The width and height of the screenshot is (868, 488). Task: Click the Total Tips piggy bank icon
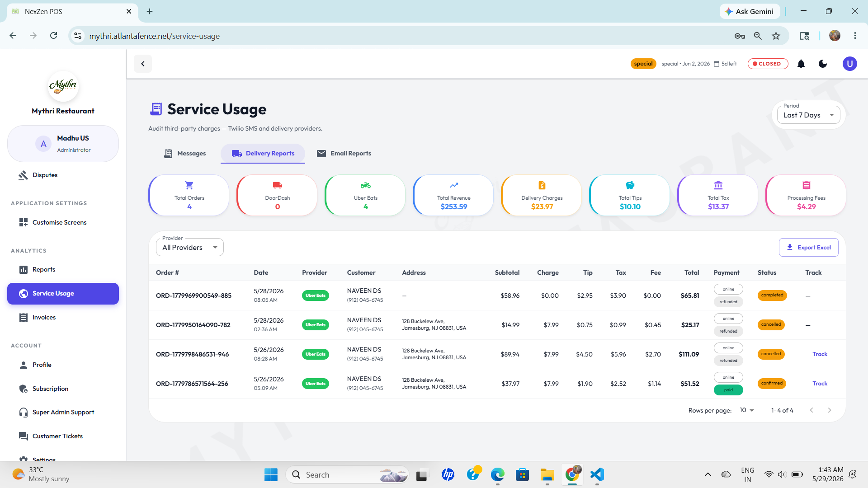tap(630, 185)
